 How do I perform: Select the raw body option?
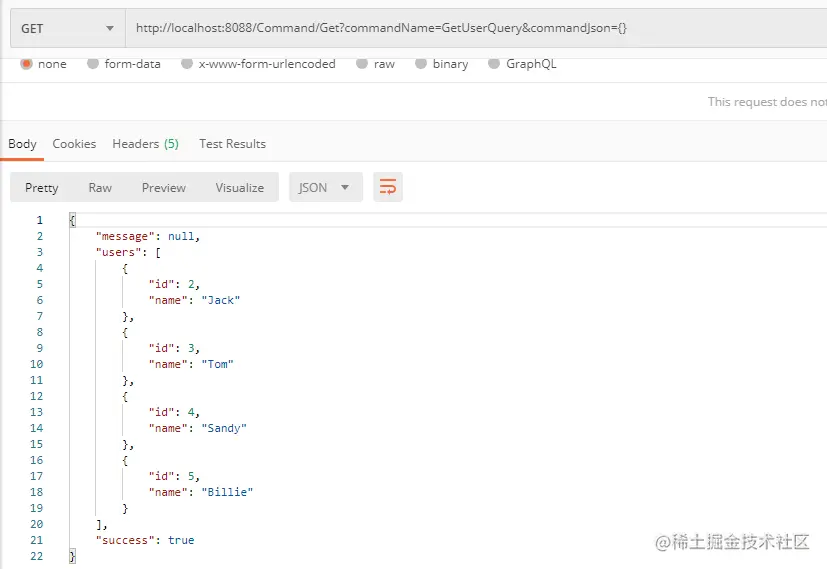(376, 64)
